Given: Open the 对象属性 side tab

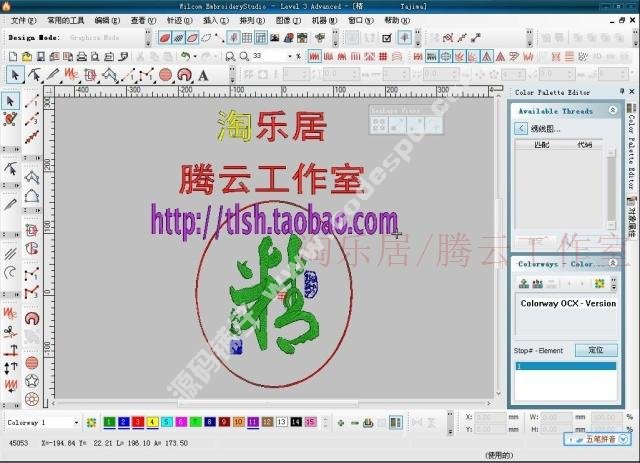Looking at the screenshot, I should coord(631,218).
